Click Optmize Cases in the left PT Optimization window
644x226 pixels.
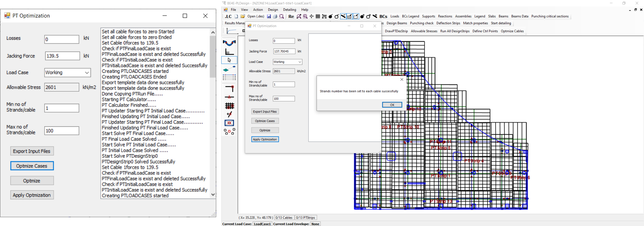[32, 166]
